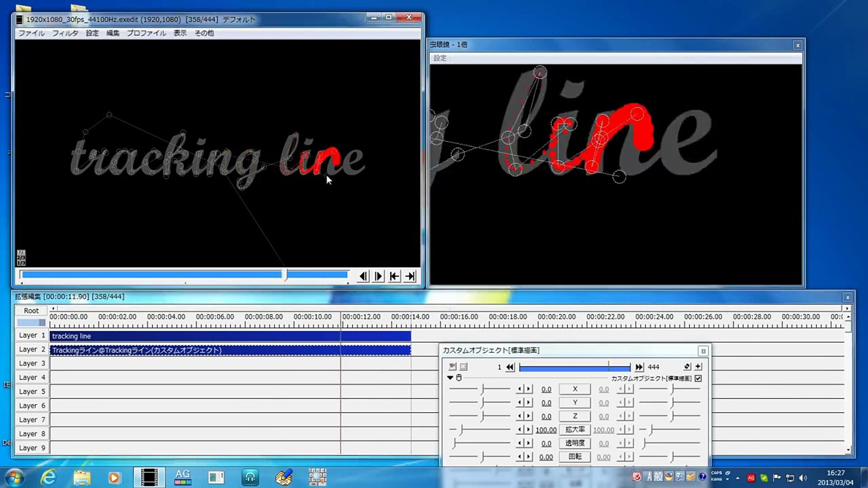Click the rotate-arrows icon beside plus

687,366
